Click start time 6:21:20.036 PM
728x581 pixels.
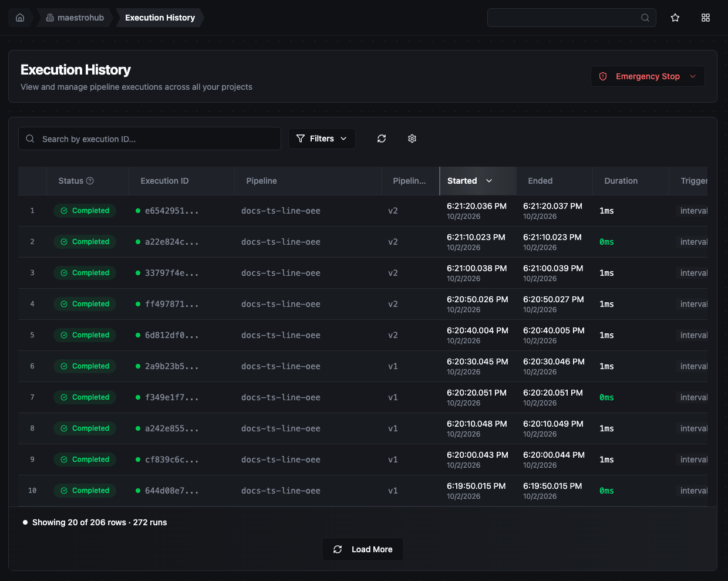coord(476,206)
